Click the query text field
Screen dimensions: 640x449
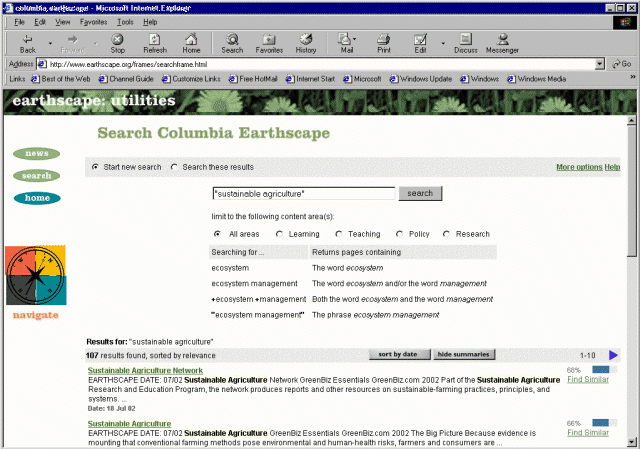point(304,193)
